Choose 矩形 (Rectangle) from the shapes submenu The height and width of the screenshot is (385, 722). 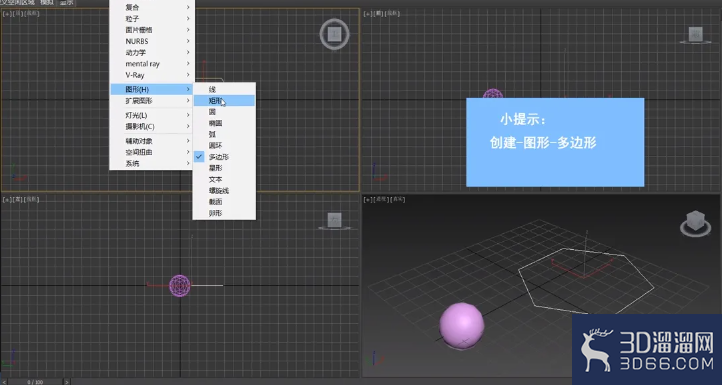[224, 100]
